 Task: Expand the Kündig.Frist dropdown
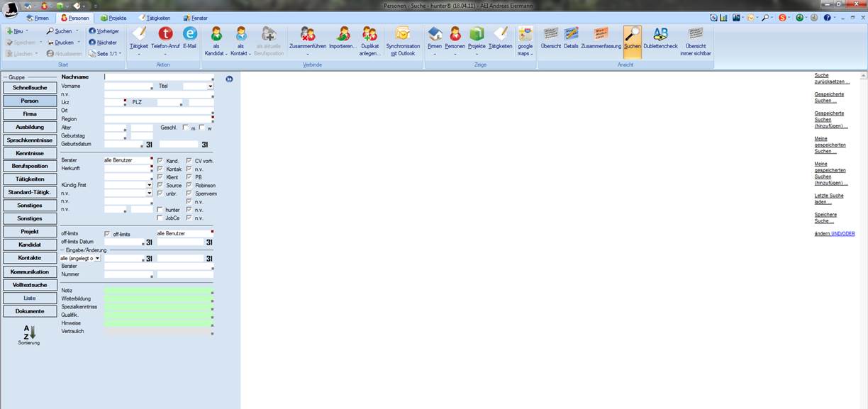150,185
